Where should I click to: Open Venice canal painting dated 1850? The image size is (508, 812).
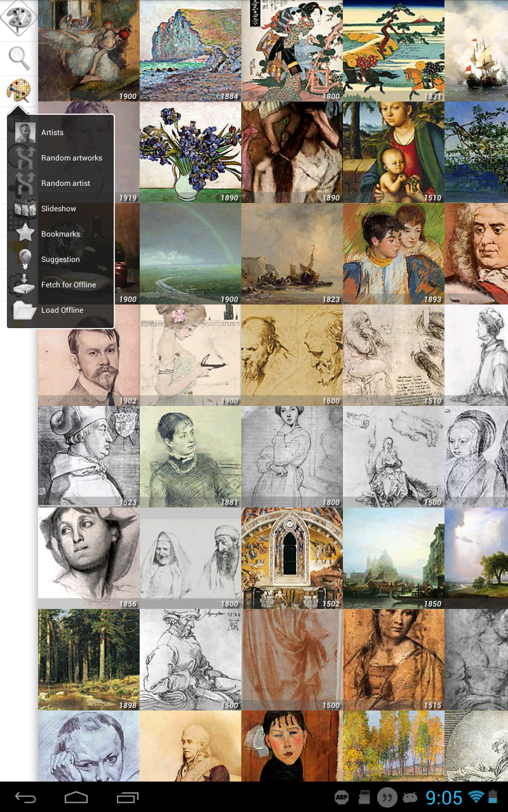coord(394,558)
